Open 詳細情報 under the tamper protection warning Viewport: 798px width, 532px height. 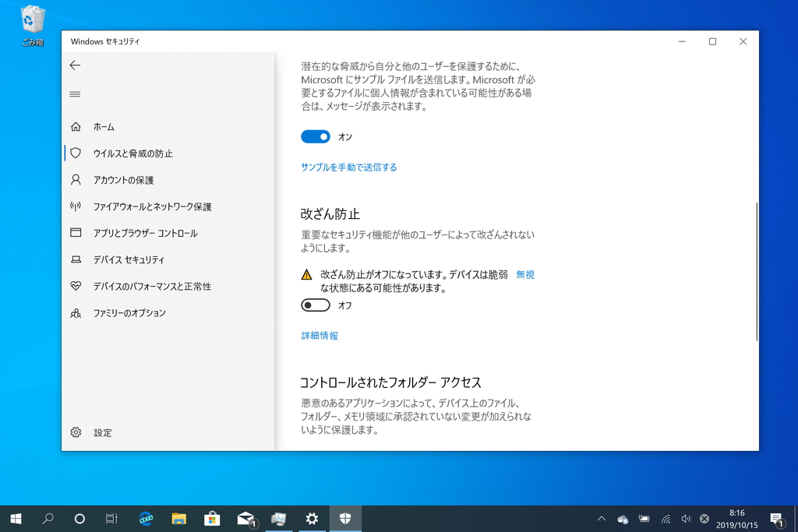click(320, 336)
